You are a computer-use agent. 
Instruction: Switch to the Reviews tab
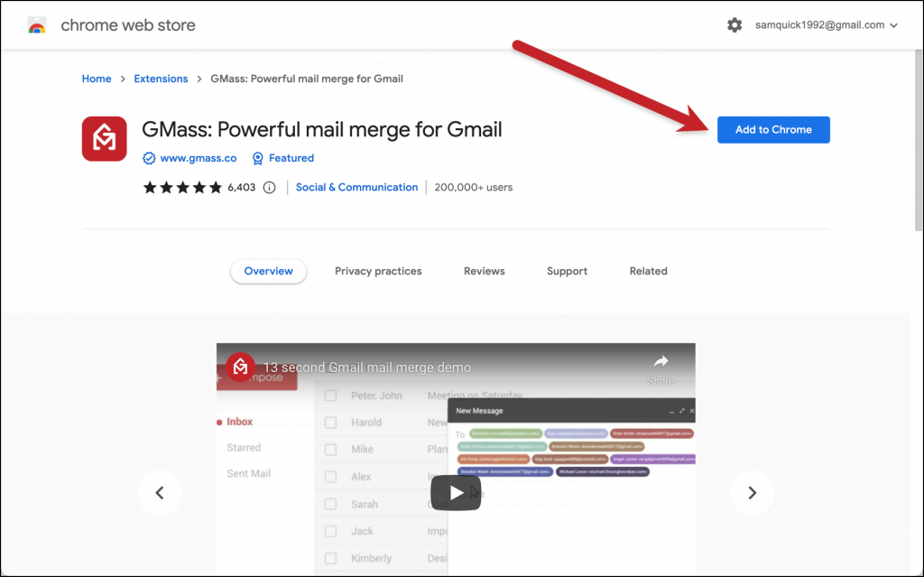[485, 271]
